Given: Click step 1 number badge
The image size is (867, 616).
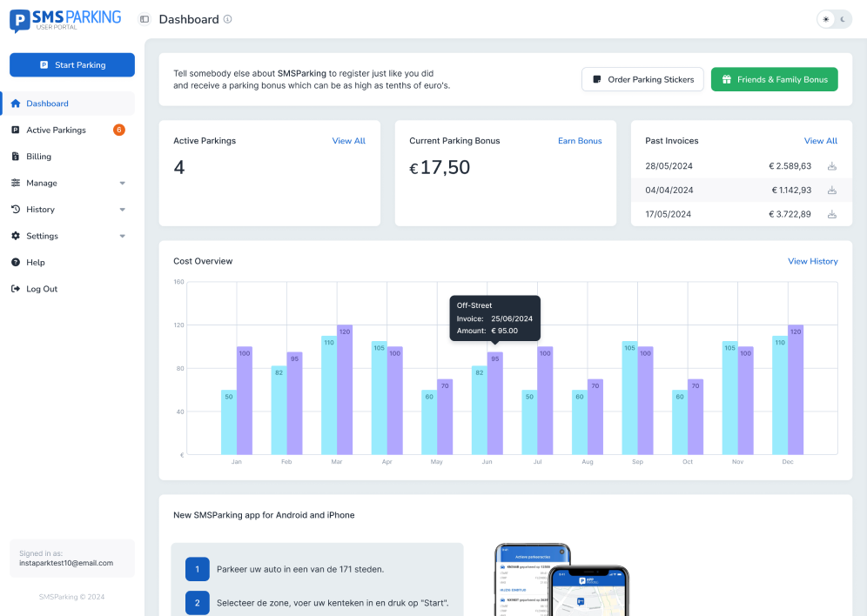Looking at the screenshot, I should click(198, 569).
